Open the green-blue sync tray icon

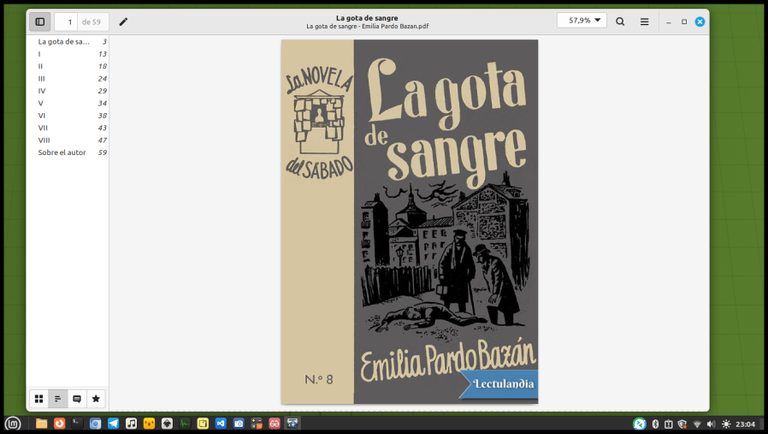(x=639, y=424)
